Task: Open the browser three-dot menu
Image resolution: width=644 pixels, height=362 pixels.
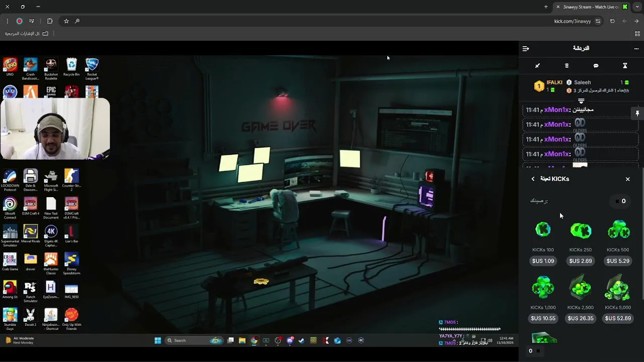Action: pyautogui.click(x=7, y=21)
